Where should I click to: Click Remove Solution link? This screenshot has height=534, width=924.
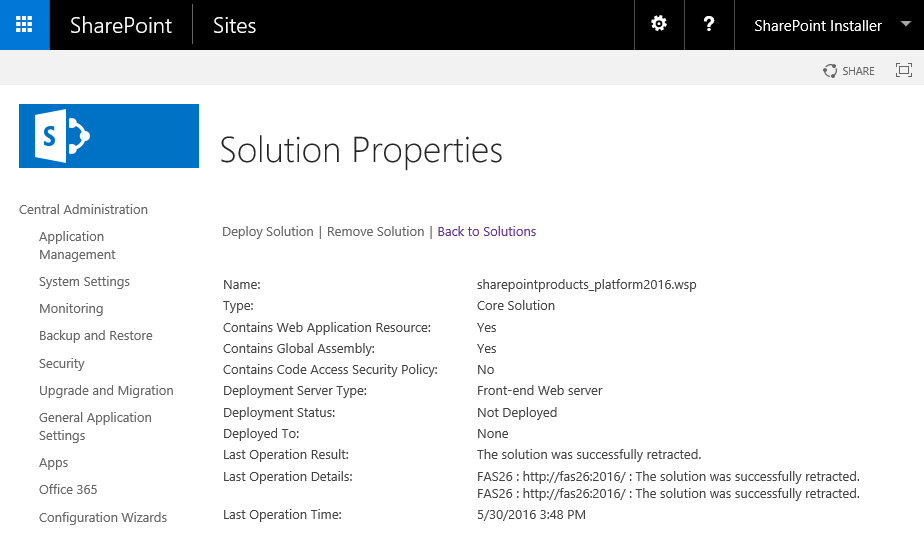(x=375, y=232)
